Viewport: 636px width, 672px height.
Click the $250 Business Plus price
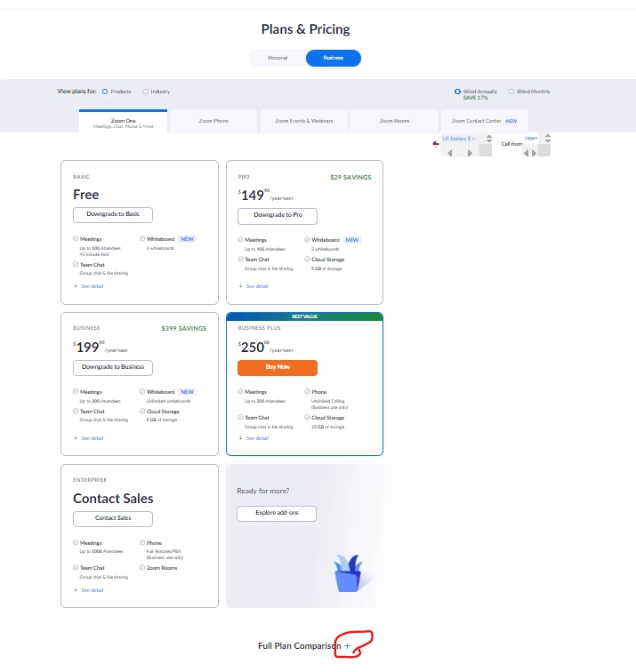(x=254, y=348)
